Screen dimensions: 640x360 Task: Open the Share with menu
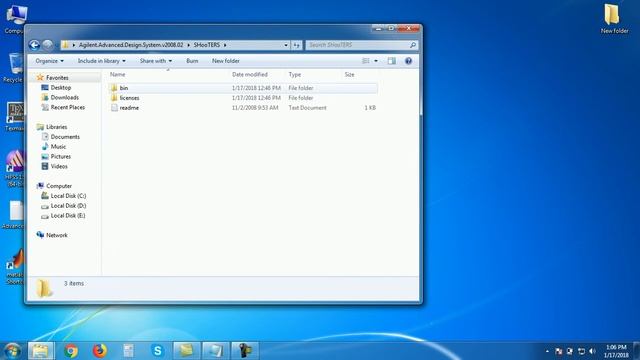point(156,61)
